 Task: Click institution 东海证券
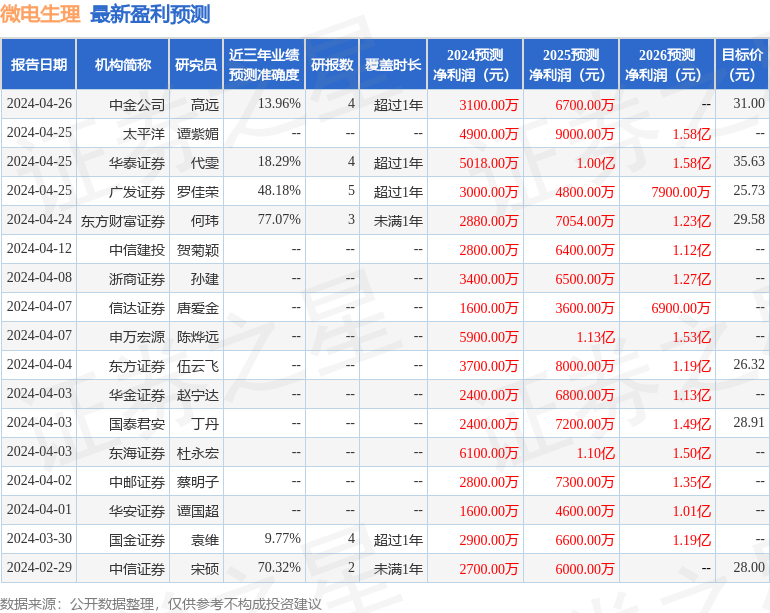click(137, 452)
